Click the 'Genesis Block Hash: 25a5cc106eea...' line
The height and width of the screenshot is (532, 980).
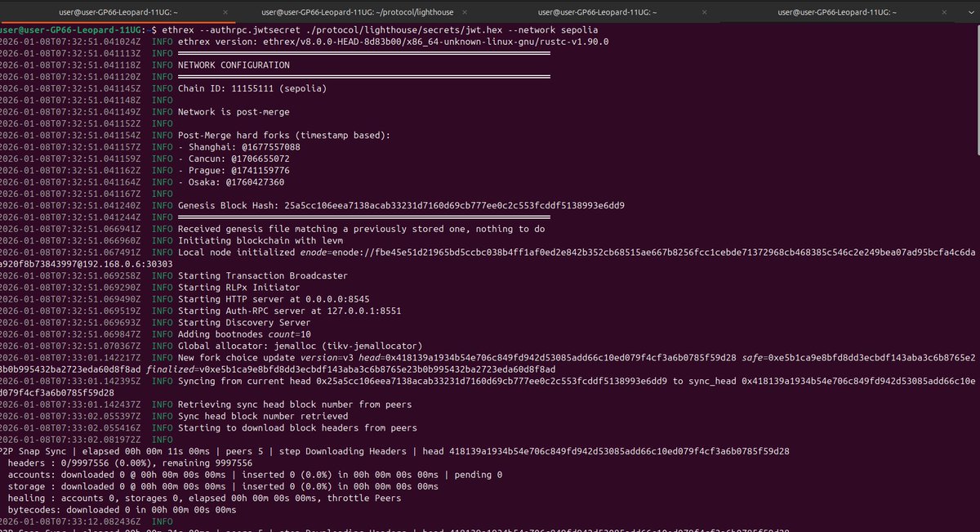[401, 205]
